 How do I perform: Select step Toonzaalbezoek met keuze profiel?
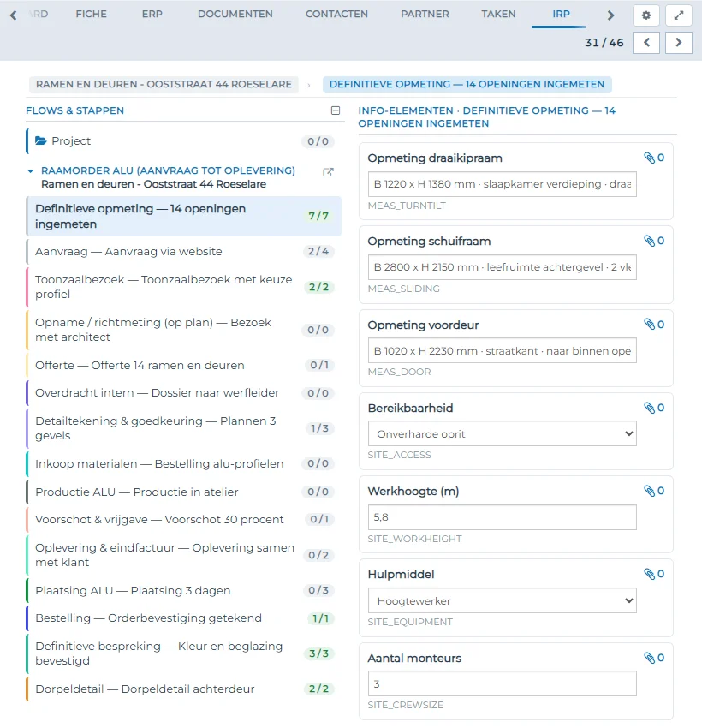[x=183, y=287]
